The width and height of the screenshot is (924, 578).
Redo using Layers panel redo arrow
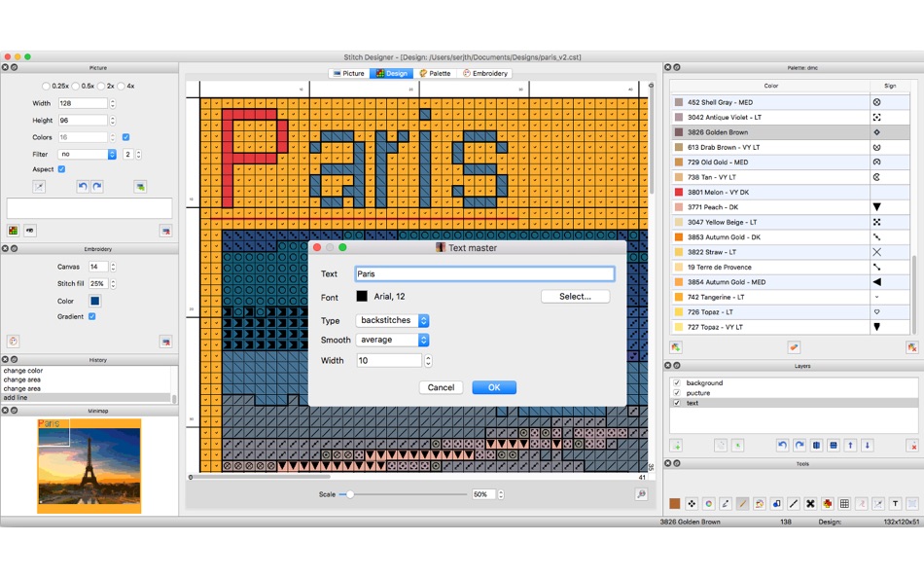click(x=800, y=446)
